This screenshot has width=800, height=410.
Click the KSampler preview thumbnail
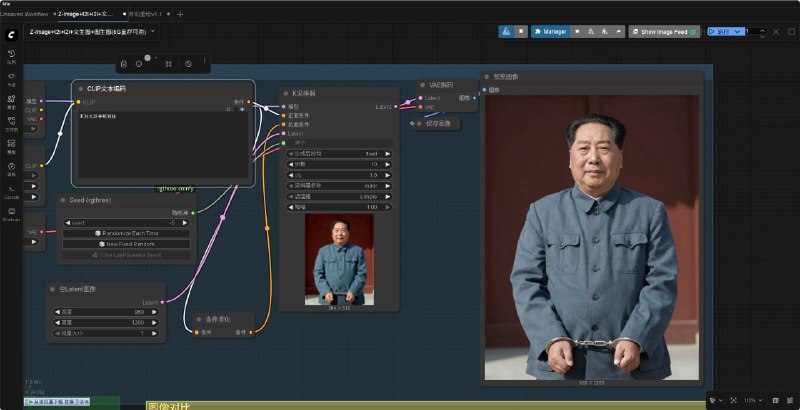[339, 259]
